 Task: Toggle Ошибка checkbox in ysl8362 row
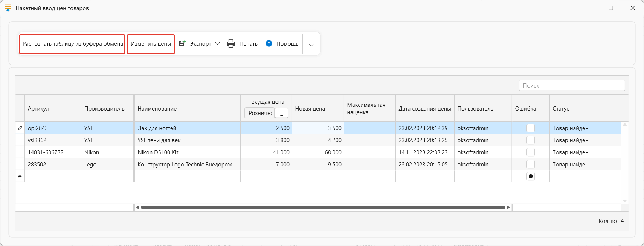531,140
